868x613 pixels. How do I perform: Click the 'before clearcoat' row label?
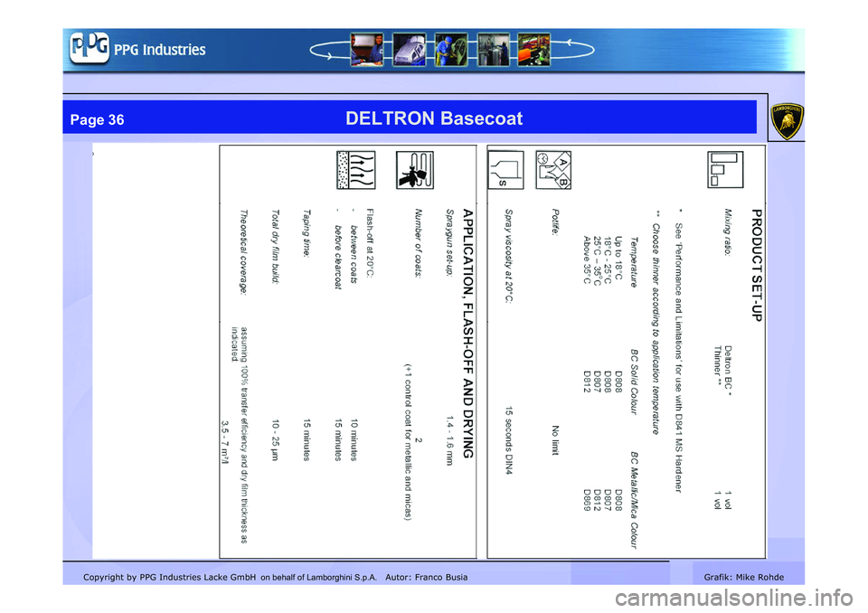[337, 257]
